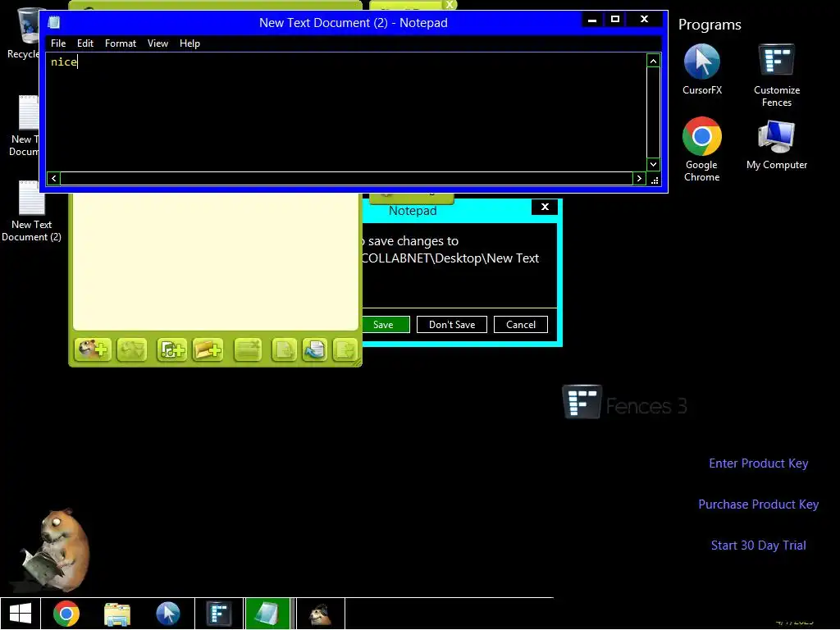Click the add hamster character icon
Screen dimensions: 840x630
(x=93, y=349)
